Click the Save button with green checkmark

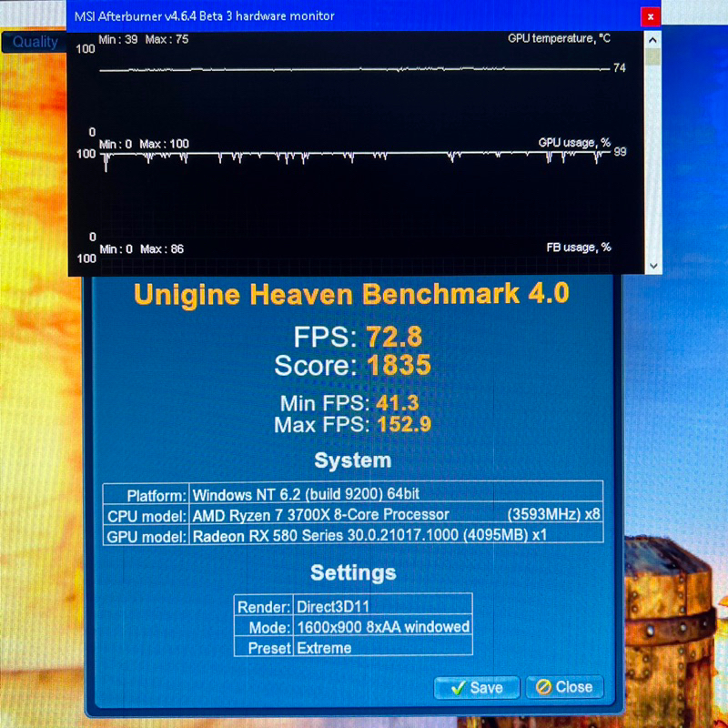476,687
